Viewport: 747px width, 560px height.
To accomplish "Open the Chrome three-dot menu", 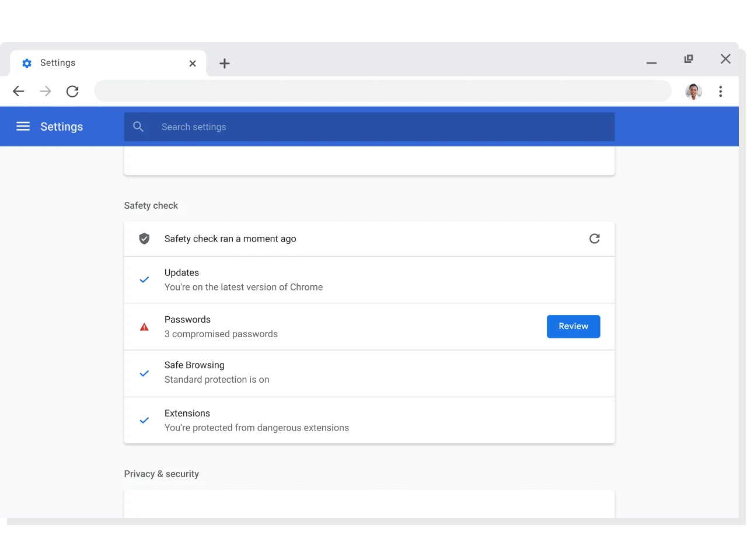I will (721, 91).
